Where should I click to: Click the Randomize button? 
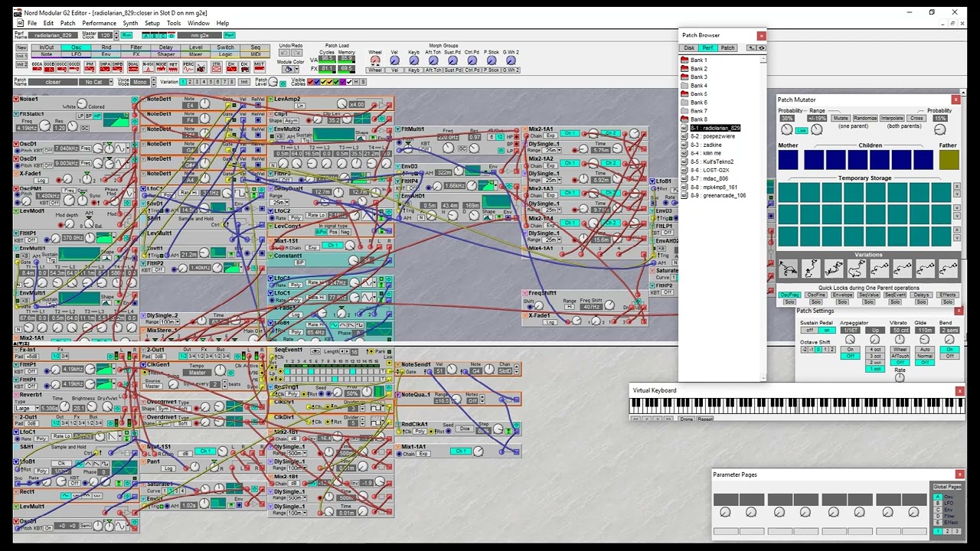(x=865, y=118)
